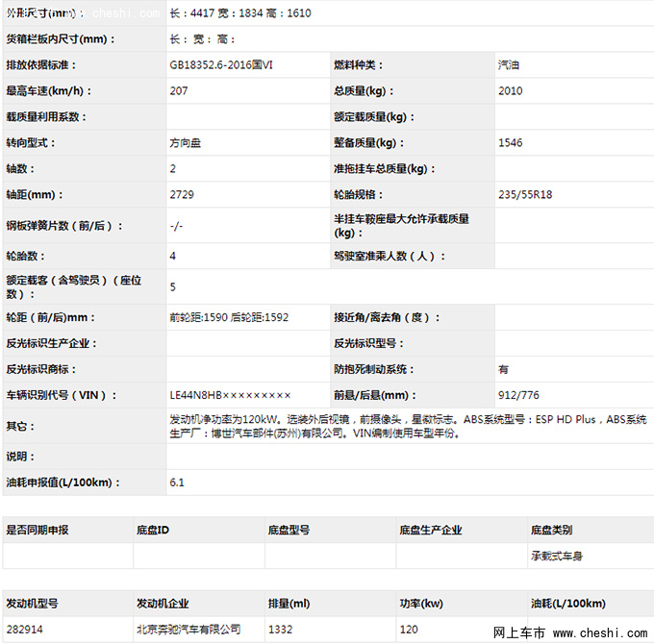Select the VIN code LE44N8HB×××××××××

coord(230,395)
